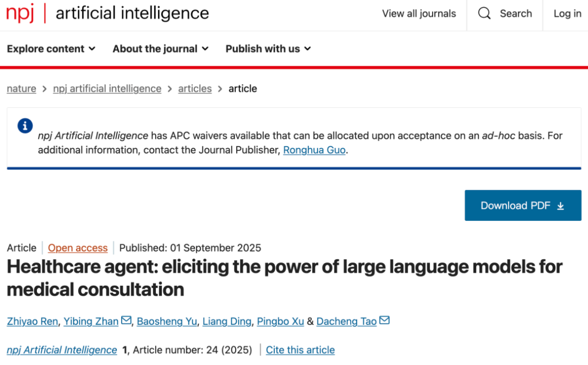Viewport: 588px width, 365px height.
Task: Click the download arrow icon on the PDF button
Action: pos(561,206)
